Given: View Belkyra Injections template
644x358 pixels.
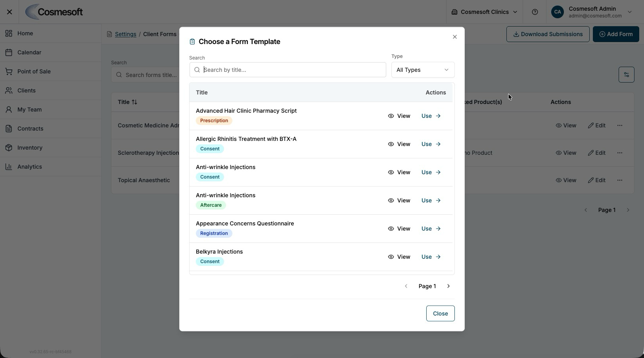Looking at the screenshot, I should click(399, 257).
